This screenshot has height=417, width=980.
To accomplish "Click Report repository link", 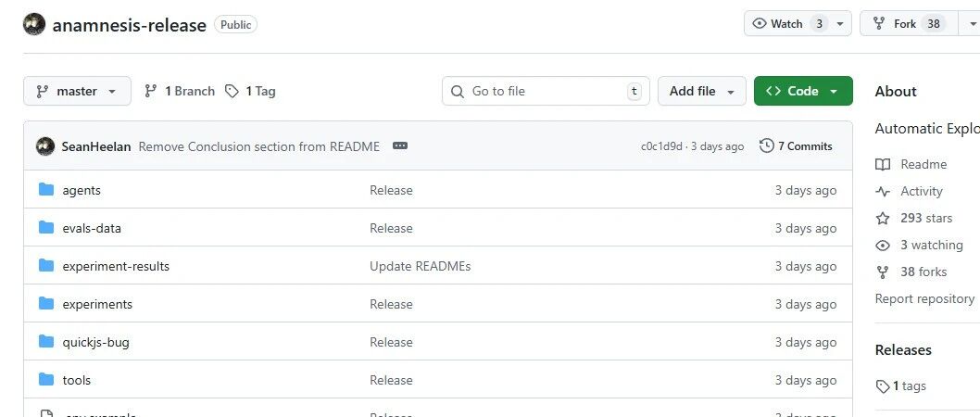I will [x=924, y=298].
